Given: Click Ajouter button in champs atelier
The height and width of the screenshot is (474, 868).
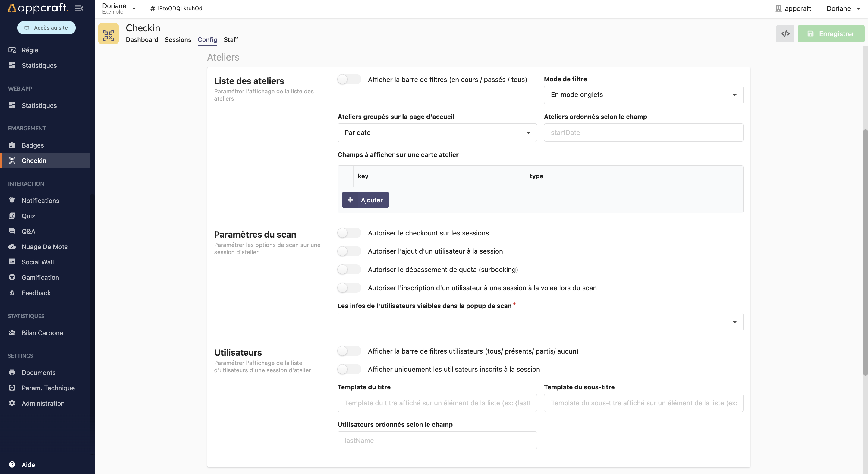Looking at the screenshot, I should pyautogui.click(x=365, y=200).
